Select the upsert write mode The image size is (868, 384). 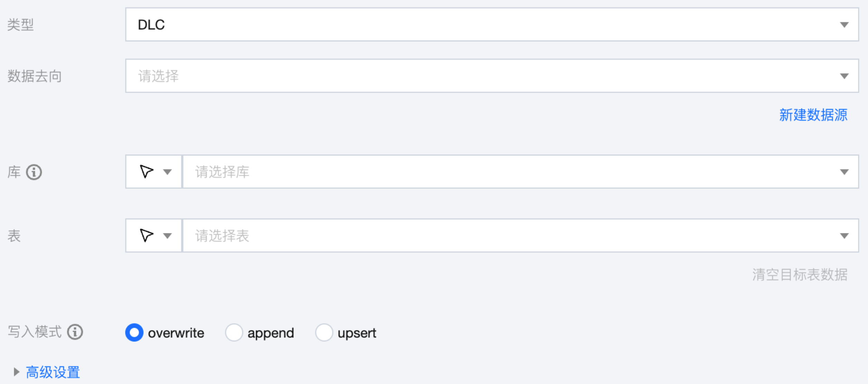click(x=324, y=333)
